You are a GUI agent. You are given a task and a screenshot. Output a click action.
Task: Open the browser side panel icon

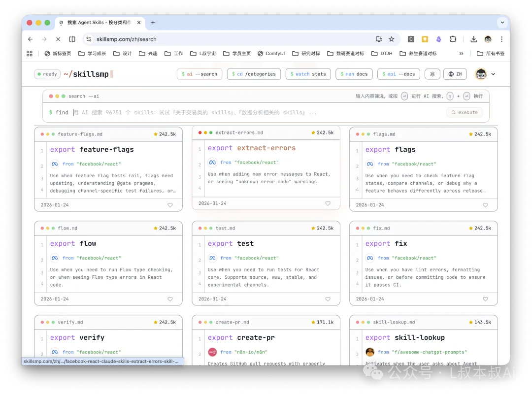click(x=72, y=39)
